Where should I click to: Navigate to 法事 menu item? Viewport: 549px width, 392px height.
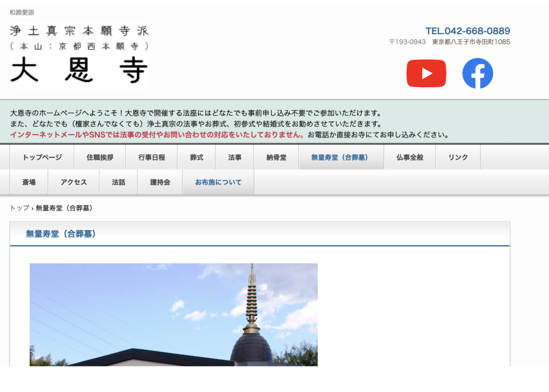235,157
